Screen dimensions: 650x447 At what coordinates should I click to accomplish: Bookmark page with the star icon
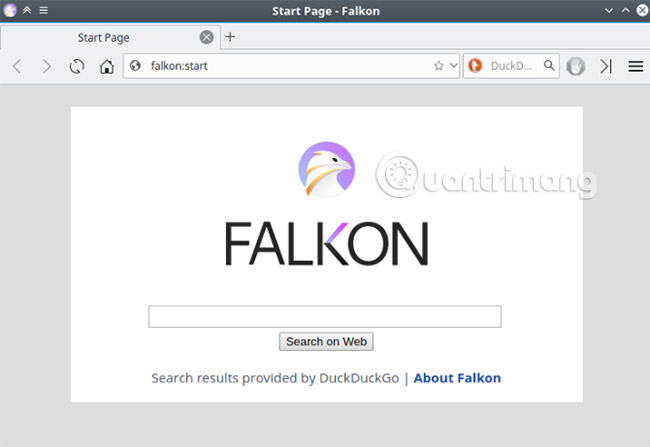(x=439, y=66)
